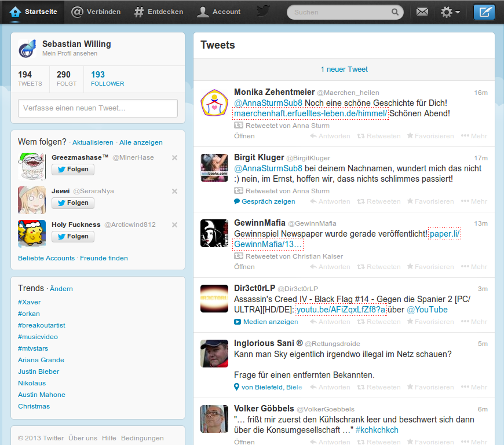Follow Greezmashase with Folgen button
The height and width of the screenshot is (445, 504).
[73, 169]
